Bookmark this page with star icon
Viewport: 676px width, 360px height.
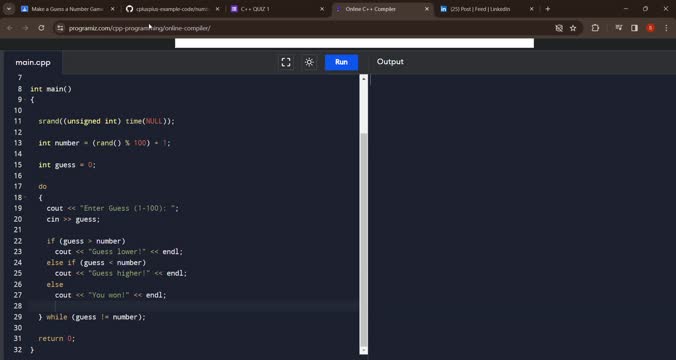tap(573, 28)
